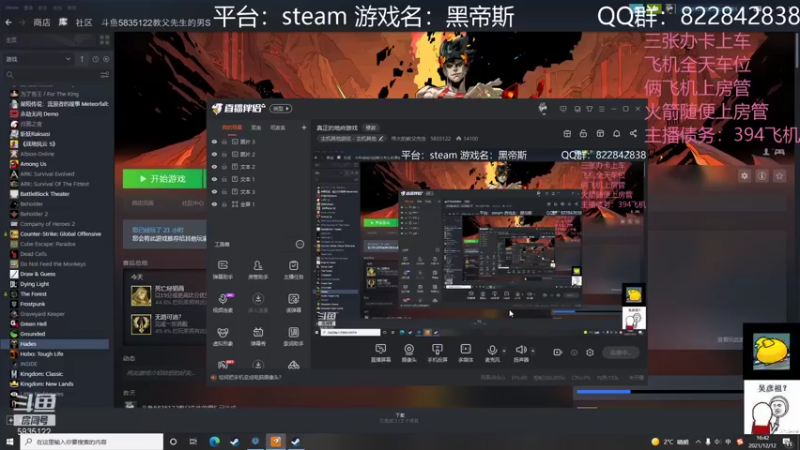Open the mode dropdown next to 直播伴侣 logo
This screenshot has width=800, height=450.
click(281, 109)
